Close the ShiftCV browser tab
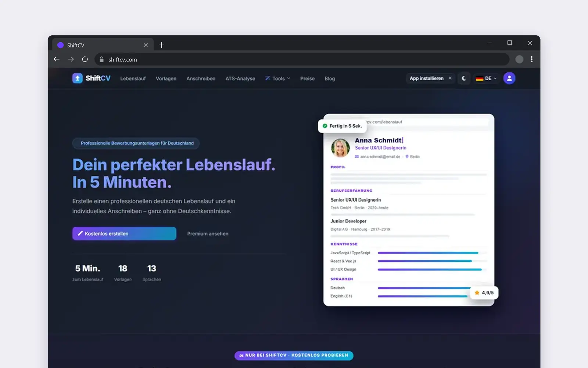Viewport: 588px width, 368px height. click(x=146, y=45)
